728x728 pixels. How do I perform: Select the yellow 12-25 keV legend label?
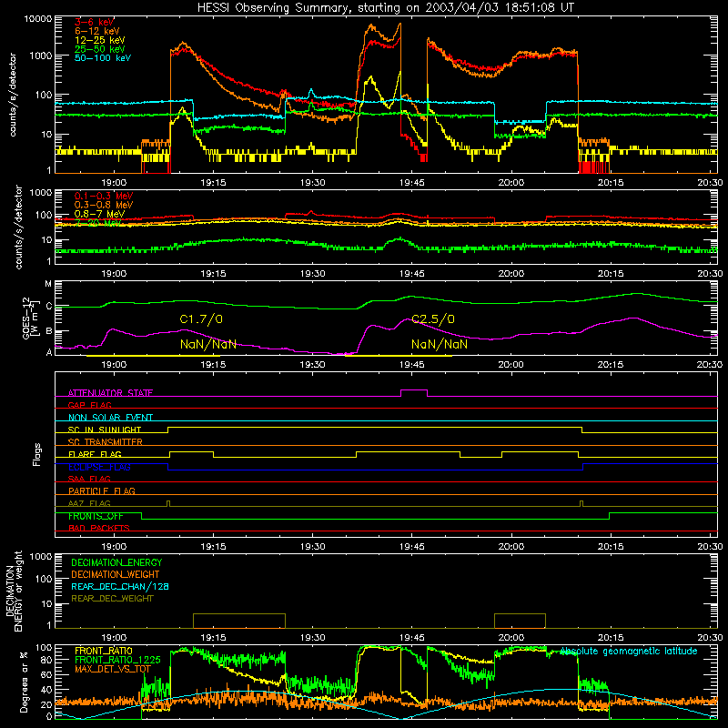click(99, 40)
